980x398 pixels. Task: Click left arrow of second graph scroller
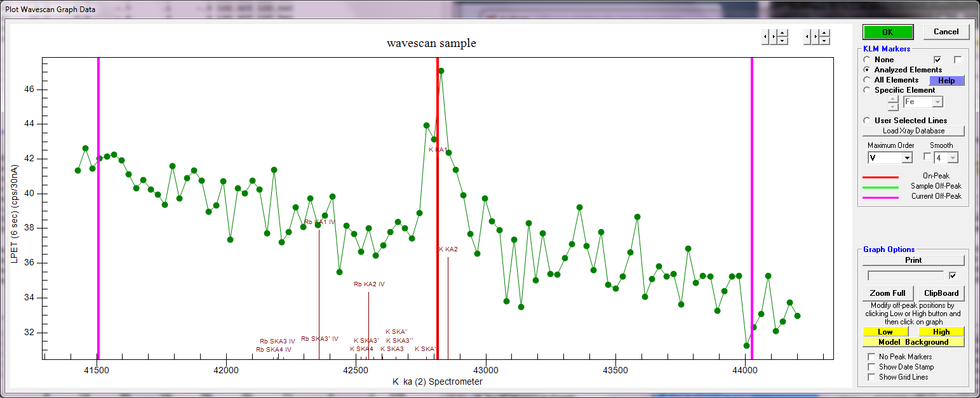(x=807, y=37)
